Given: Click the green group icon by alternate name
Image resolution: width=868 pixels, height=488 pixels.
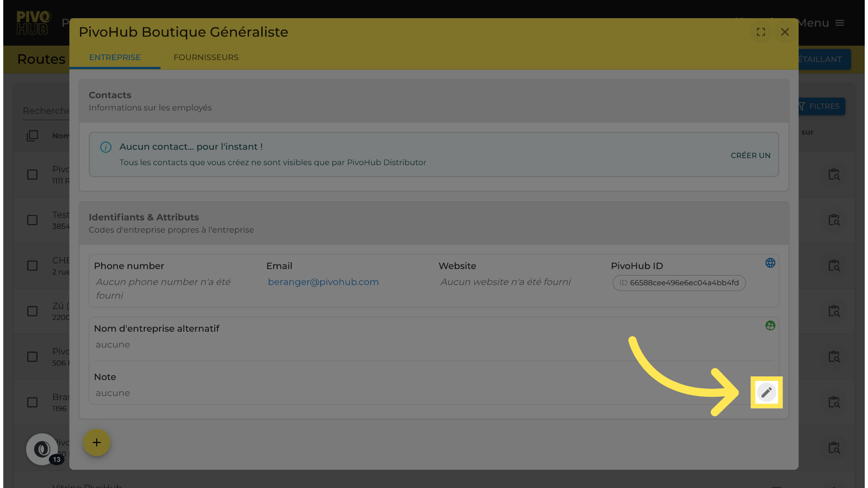Looking at the screenshot, I should [770, 325].
